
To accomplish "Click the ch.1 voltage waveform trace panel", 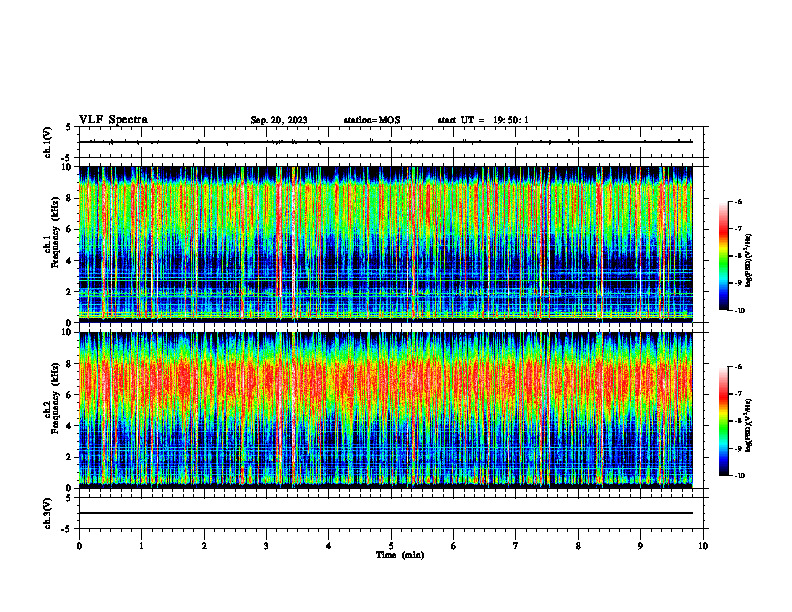I will pyautogui.click(x=391, y=142).
